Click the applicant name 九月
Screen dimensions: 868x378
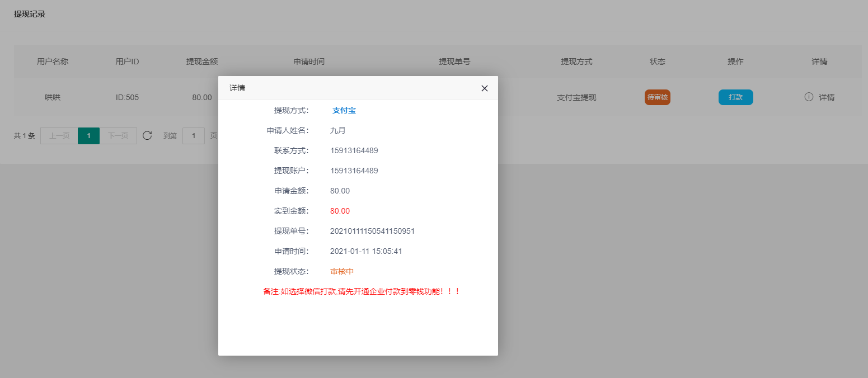click(x=338, y=130)
